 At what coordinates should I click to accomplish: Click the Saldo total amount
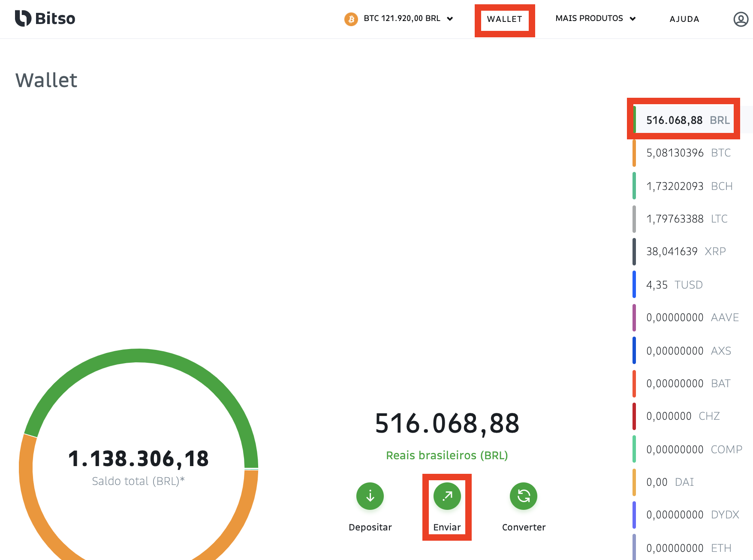[x=139, y=458]
